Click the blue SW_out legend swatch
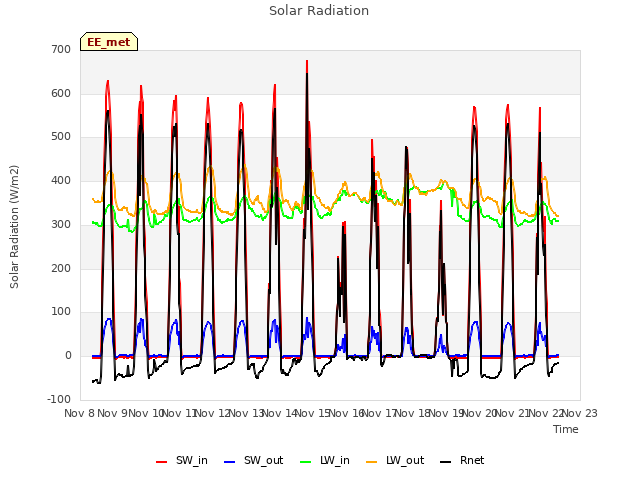This screenshot has height=480, width=640. tap(230, 462)
